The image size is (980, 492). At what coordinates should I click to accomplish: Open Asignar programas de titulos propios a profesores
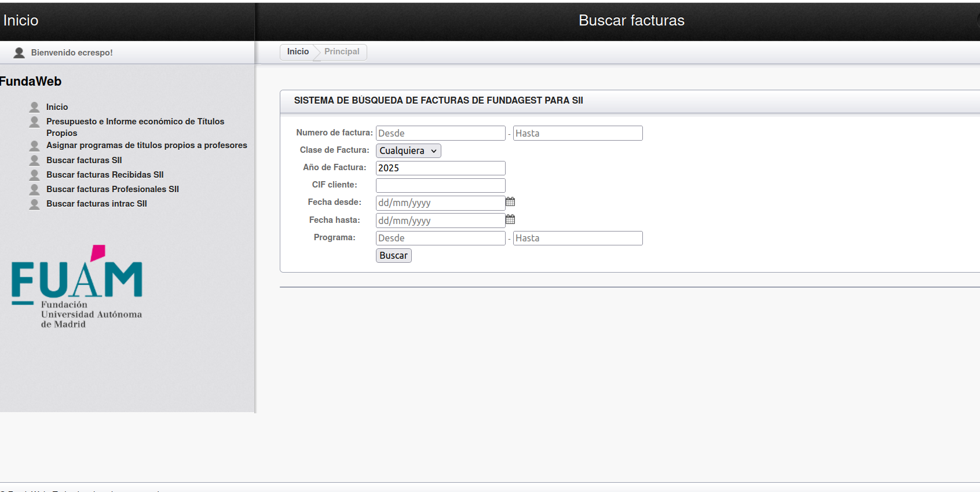point(147,145)
